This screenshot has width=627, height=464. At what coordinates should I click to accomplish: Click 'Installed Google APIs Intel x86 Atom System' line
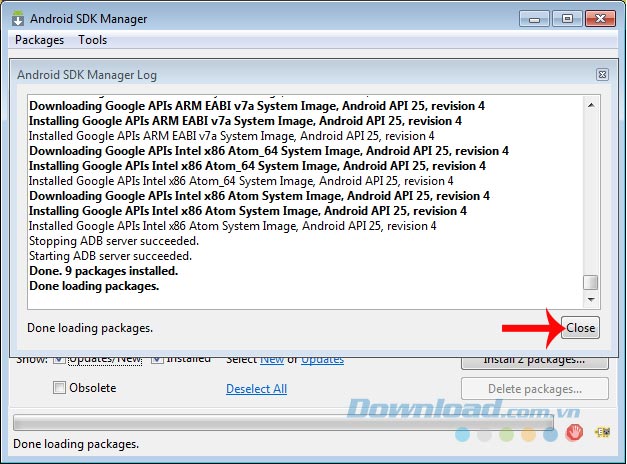(x=233, y=226)
